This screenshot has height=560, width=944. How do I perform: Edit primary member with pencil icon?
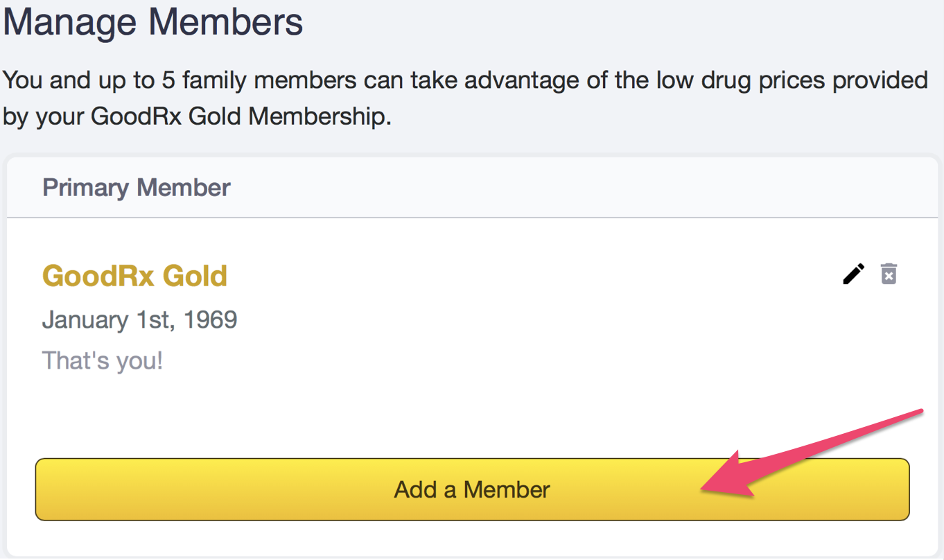[x=854, y=274]
